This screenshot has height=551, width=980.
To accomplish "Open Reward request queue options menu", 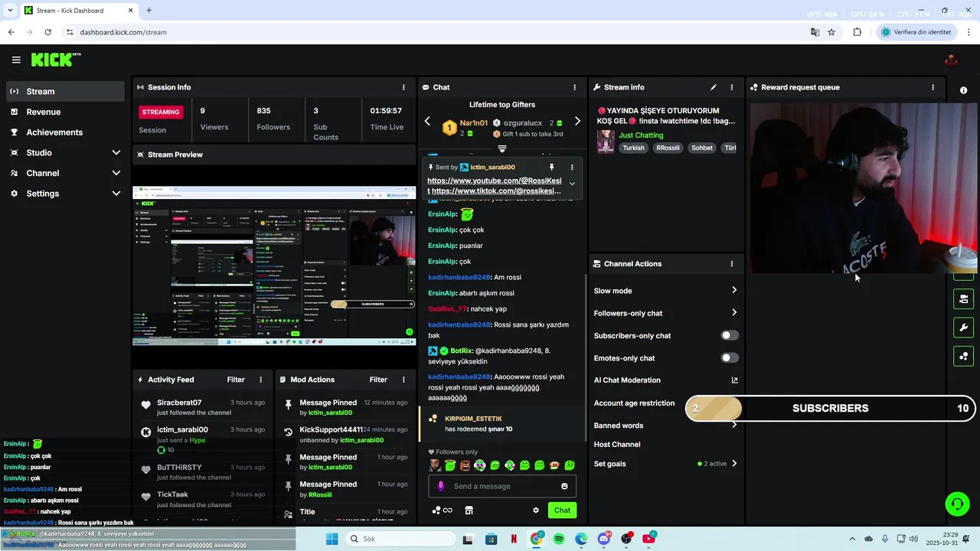I will coord(933,87).
